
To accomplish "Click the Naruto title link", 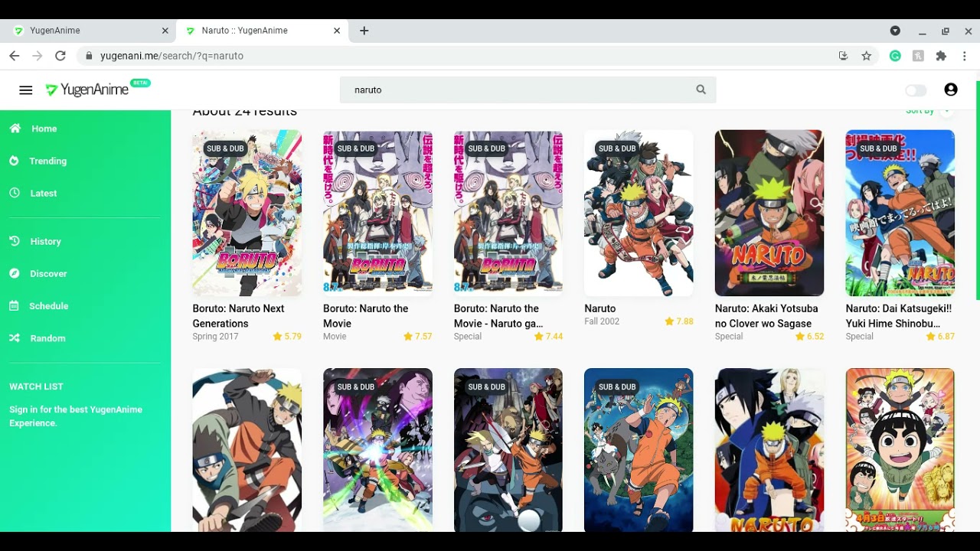I will [x=600, y=308].
